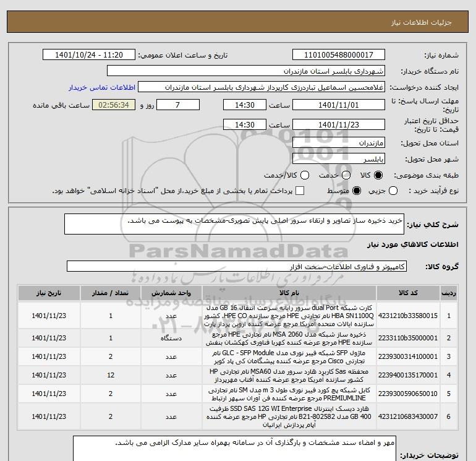This screenshot has width=476, height=461.
Task: Select the متوسط purchase type radio
Action: click(x=357, y=191)
